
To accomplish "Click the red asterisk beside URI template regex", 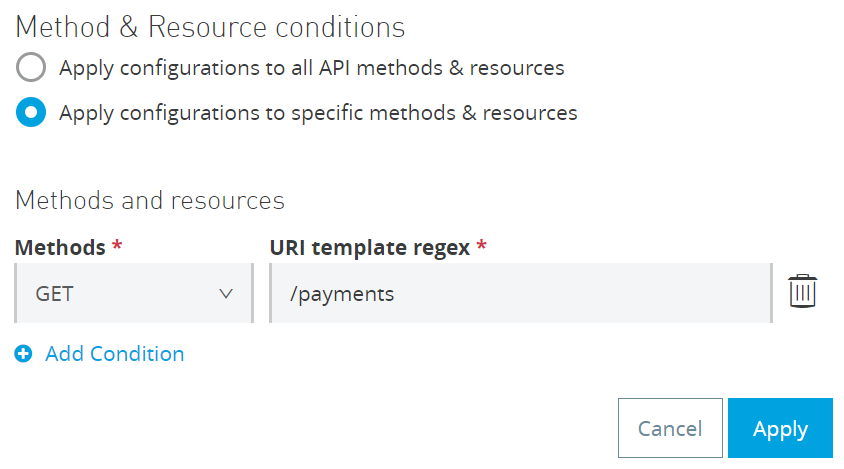I will tap(482, 246).
